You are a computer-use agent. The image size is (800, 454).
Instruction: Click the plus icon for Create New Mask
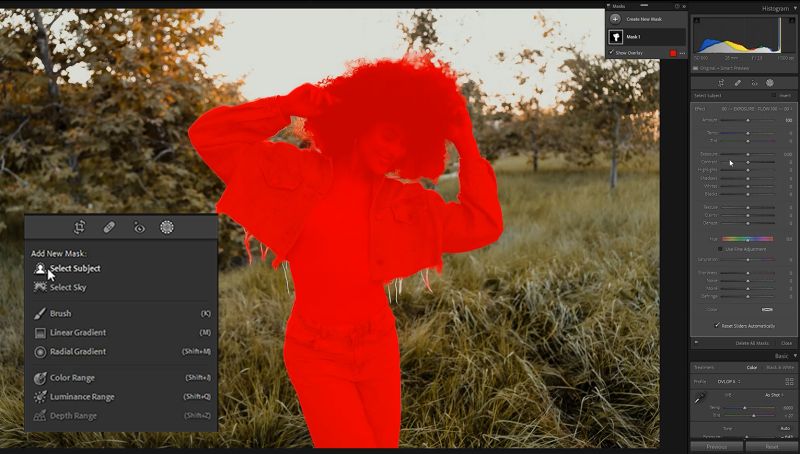615,19
